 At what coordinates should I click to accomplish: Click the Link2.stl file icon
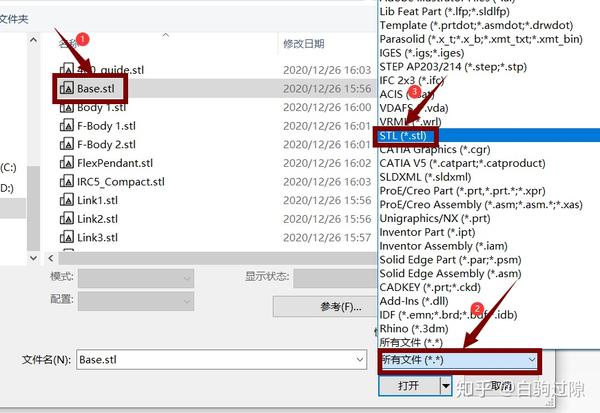click(x=67, y=219)
